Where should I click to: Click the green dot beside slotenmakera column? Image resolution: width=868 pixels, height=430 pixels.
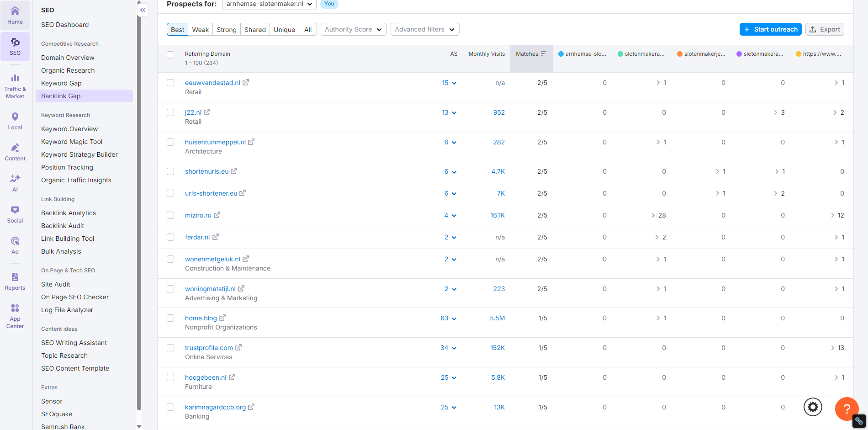point(620,53)
